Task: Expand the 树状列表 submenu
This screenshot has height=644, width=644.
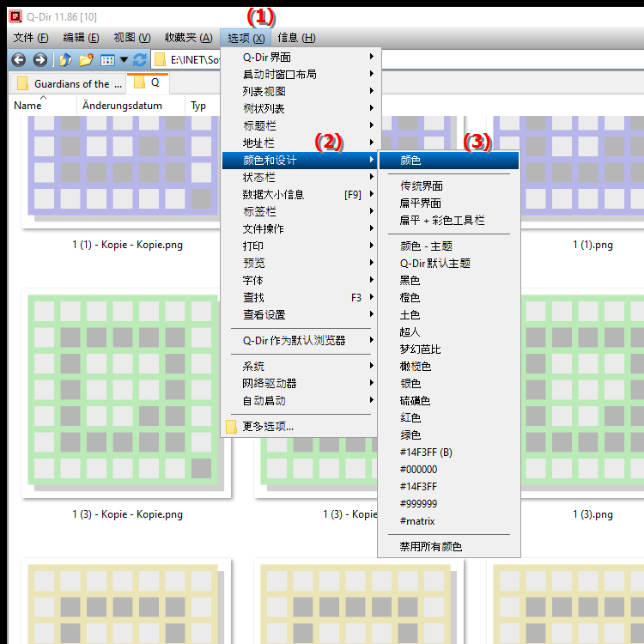Action: pos(299,108)
